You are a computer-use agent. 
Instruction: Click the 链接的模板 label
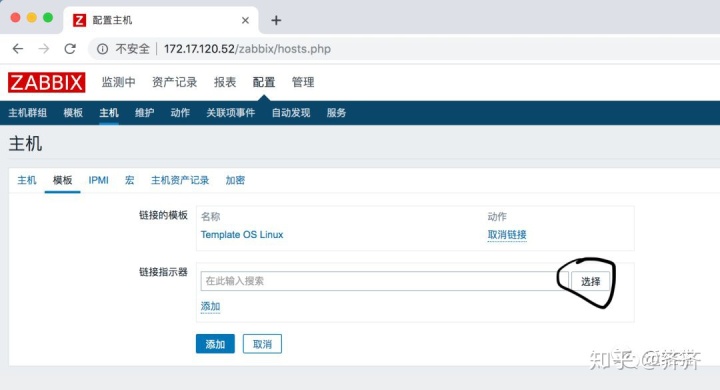163,215
